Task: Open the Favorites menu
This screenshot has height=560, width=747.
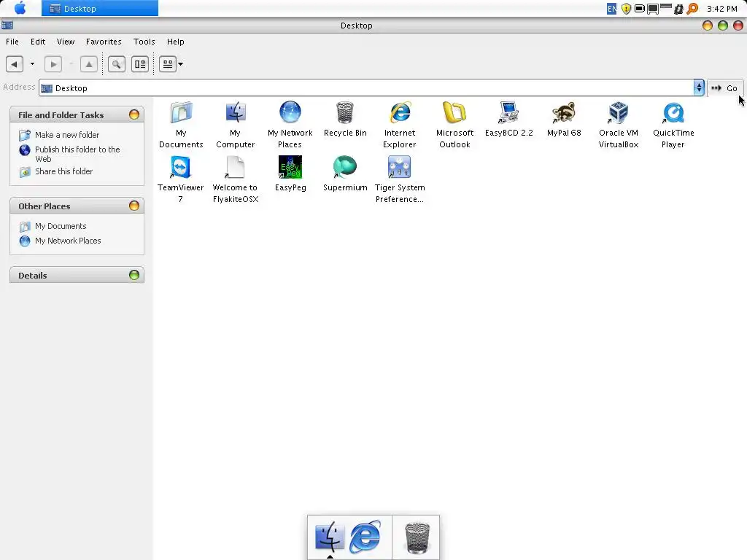Action: point(104,42)
